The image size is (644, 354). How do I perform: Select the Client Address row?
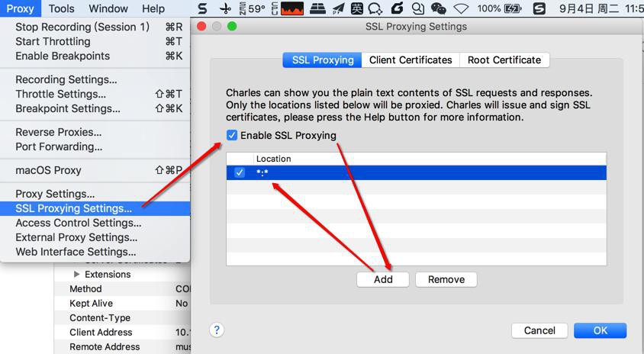tap(122, 332)
